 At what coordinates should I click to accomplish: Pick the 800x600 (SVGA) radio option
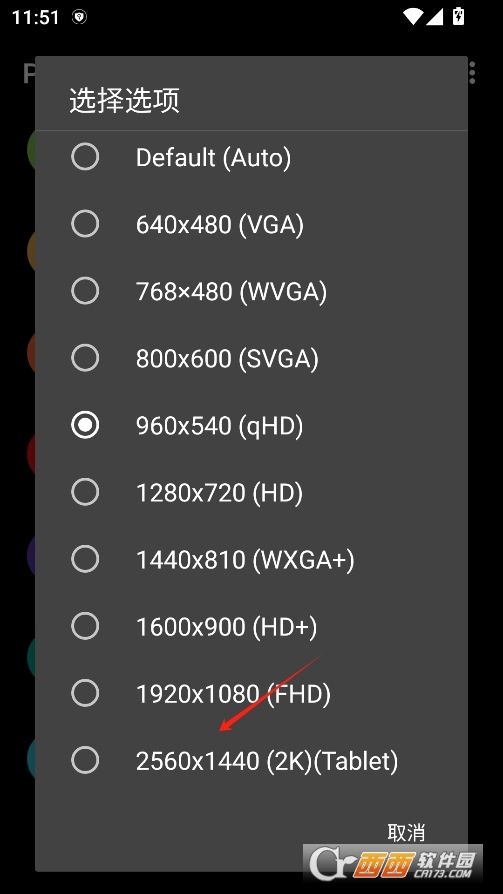pos(85,357)
